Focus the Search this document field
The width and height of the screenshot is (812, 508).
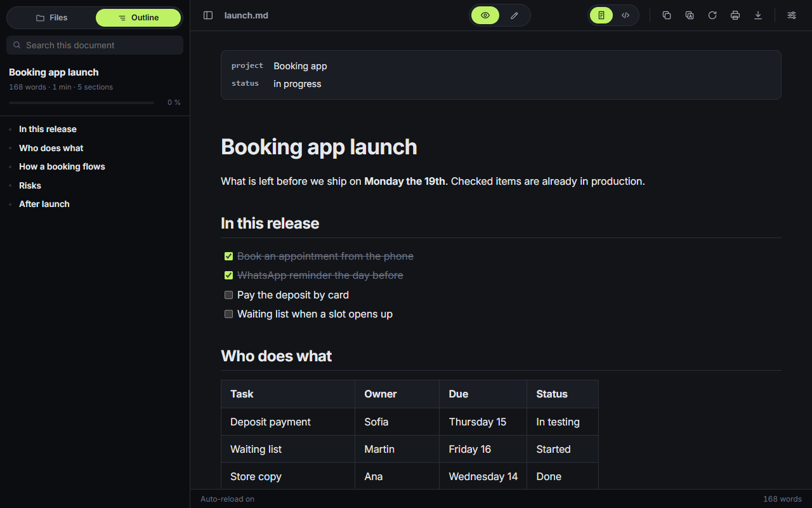95,45
